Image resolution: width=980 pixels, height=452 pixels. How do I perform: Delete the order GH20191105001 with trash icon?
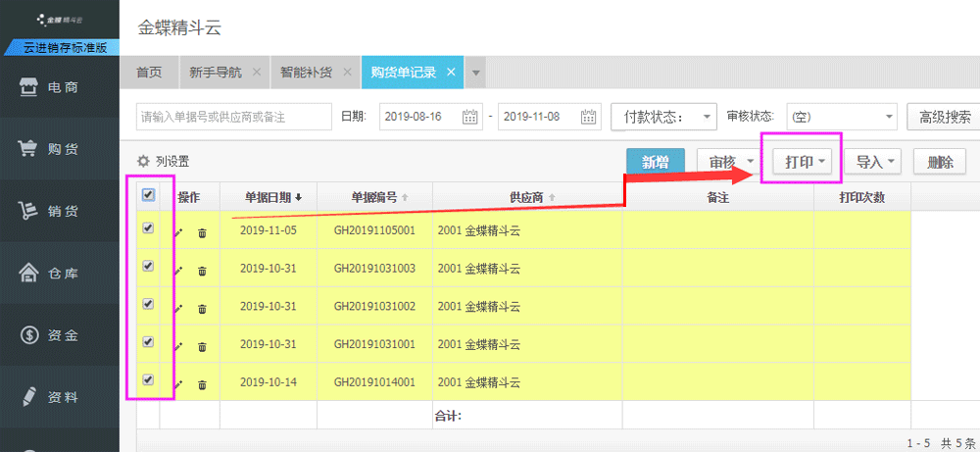(x=203, y=233)
